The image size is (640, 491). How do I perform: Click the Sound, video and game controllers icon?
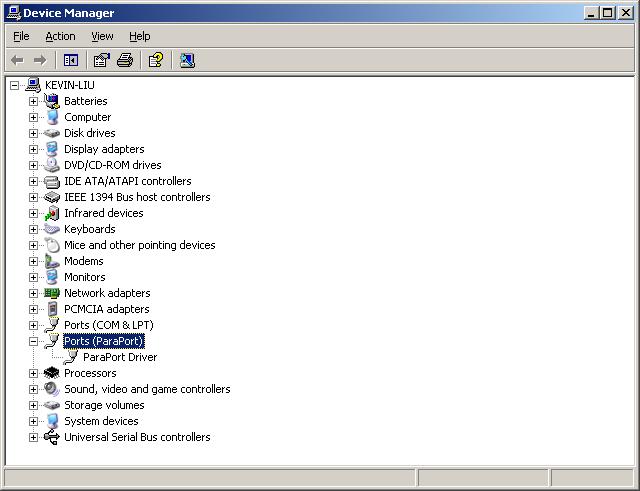coord(52,389)
